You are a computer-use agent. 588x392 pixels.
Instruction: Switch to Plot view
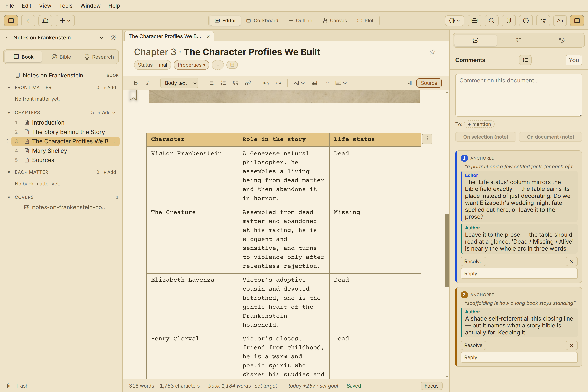tap(365, 20)
